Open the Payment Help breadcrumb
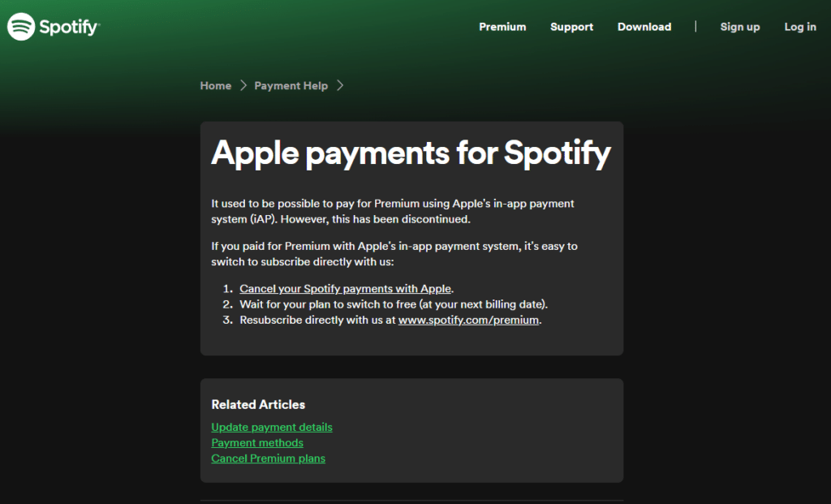The width and height of the screenshot is (831, 504). tap(291, 86)
